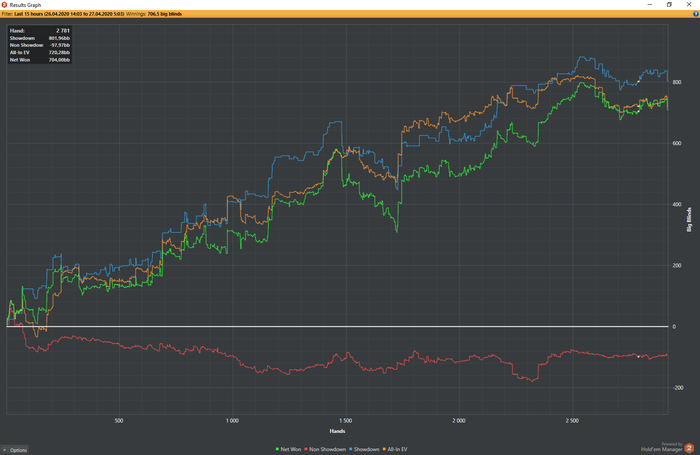Click the 1 500 tick on hands axis
The width and height of the screenshot is (700, 455).
346,421
